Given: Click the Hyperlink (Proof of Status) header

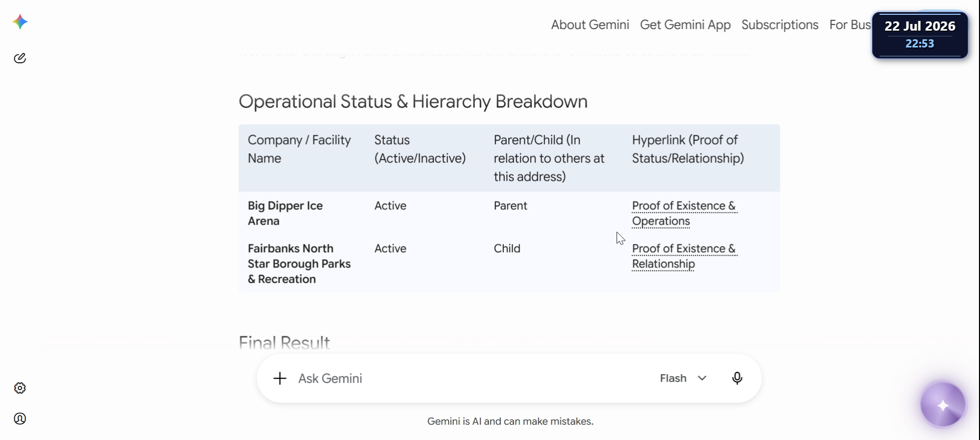Looking at the screenshot, I should tap(688, 149).
